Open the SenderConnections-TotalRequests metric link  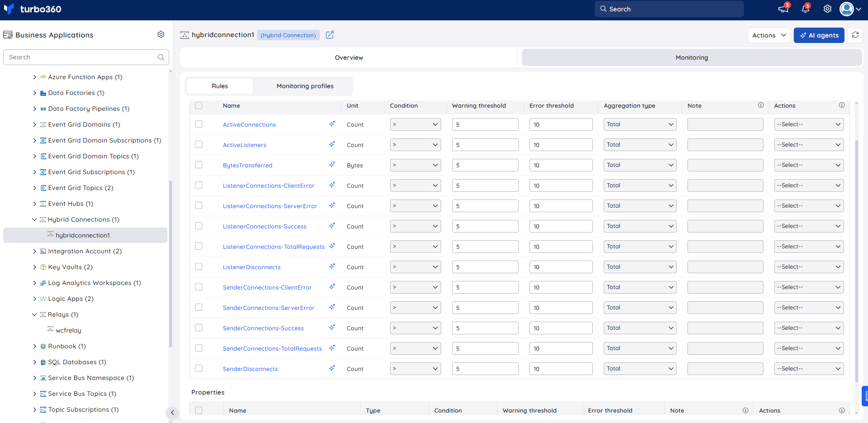(x=272, y=349)
